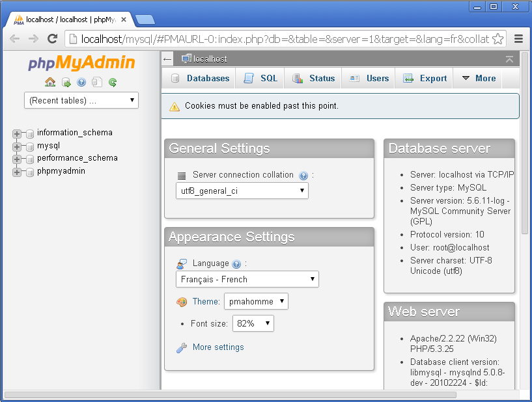
Task: Click the help icon next to Language
Action: click(236, 264)
